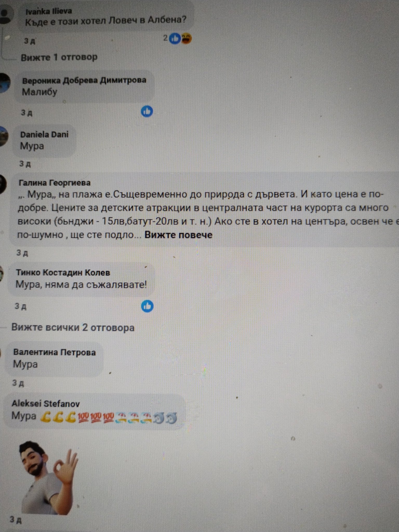Open Тинко Костадин Колев's profile name link
Viewport: 399px width, 532px height.
[63, 272]
